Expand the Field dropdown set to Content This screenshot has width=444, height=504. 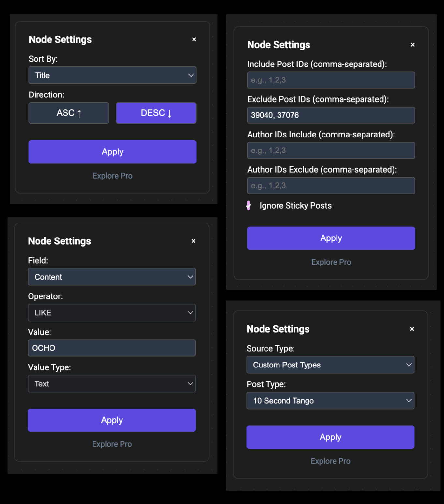point(112,277)
